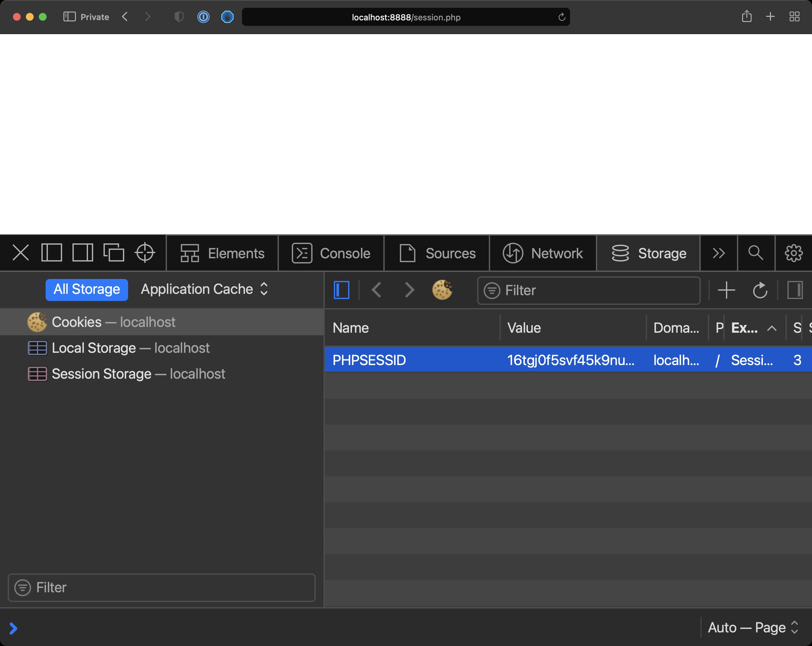This screenshot has height=646, width=812.
Task: Toggle the details sidebar on right
Action: [x=795, y=290]
